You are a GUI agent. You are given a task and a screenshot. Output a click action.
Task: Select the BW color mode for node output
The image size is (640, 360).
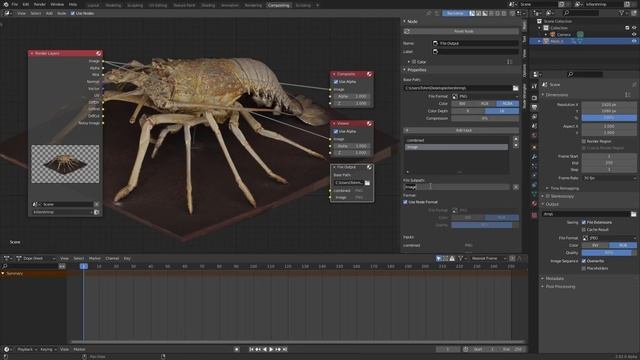coord(462,104)
